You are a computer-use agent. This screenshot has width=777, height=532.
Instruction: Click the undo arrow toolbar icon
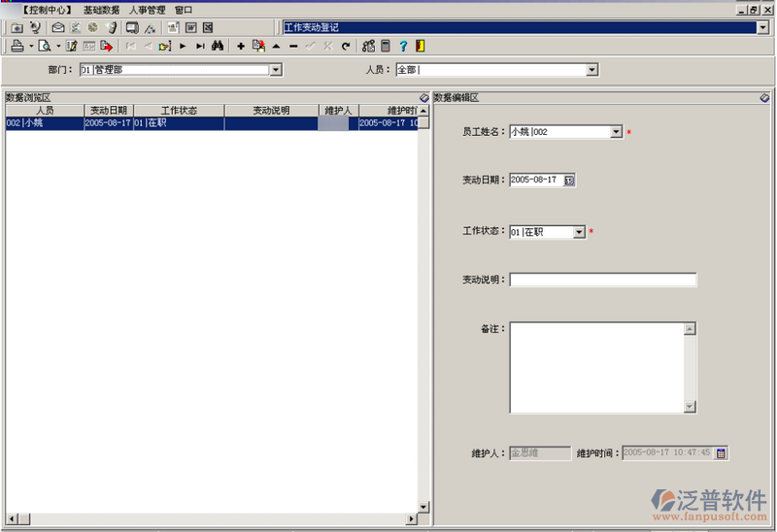click(x=345, y=46)
